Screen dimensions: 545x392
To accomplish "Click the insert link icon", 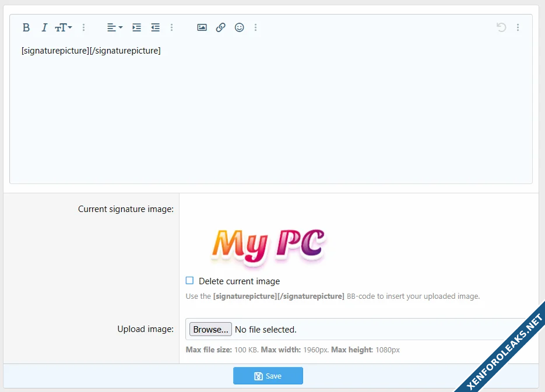I will tap(220, 27).
